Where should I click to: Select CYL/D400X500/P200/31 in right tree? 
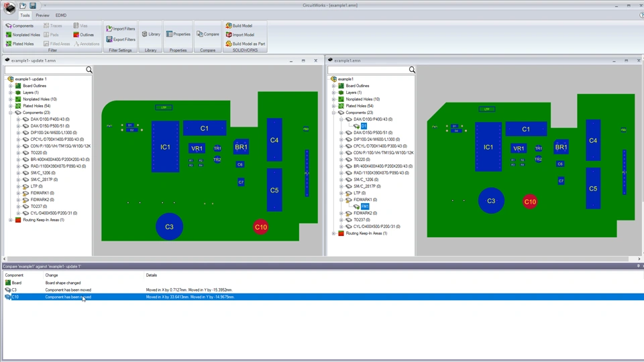376,227
